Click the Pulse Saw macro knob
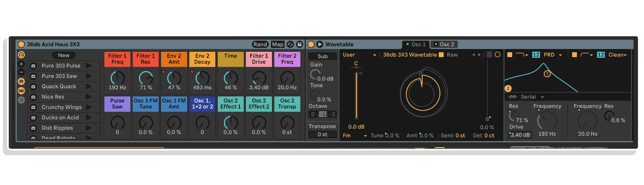 tap(117, 123)
